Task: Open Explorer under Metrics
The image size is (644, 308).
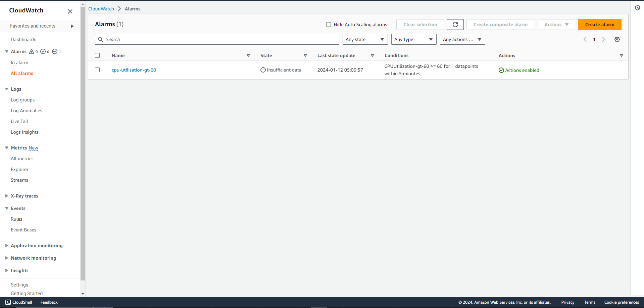Action: click(x=19, y=169)
